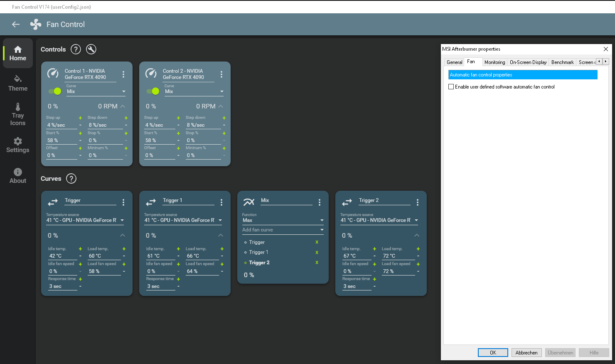Edit the Control 1 NVIDIA GeForce name field
615x364 pixels.
90,74
